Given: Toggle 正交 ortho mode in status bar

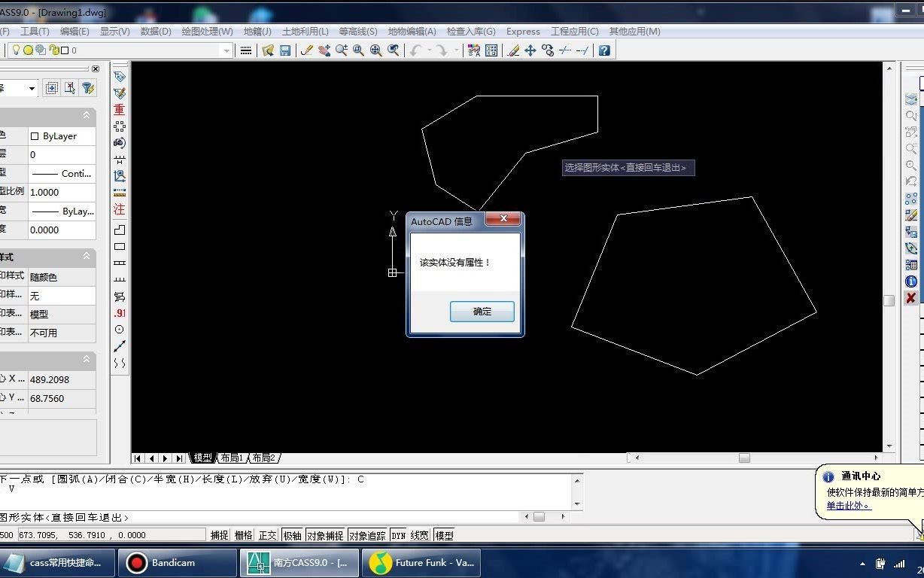Looking at the screenshot, I should coord(268,535).
